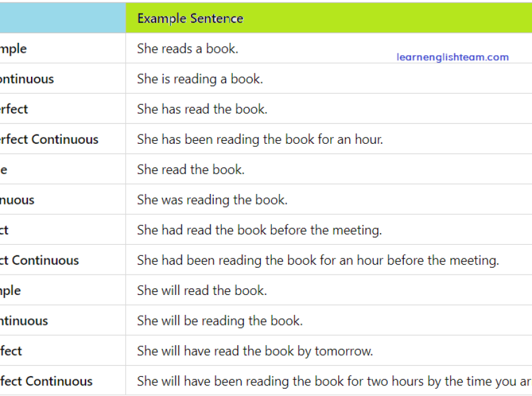Click the "will have read the book by tomorrow" sentence
Screen dimensions: 532x396
pyautogui.click(x=255, y=351)
